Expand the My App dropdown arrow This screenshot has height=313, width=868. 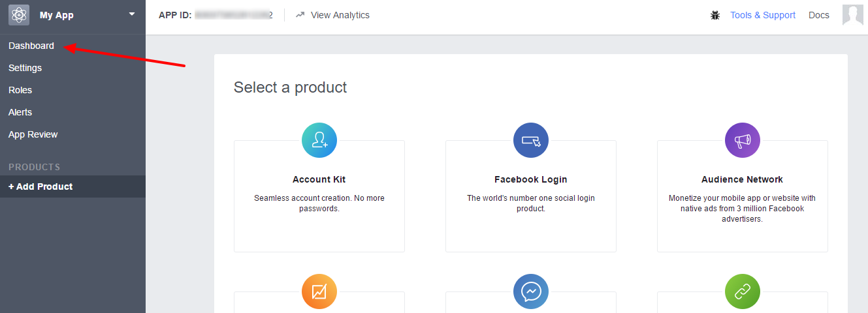132,14
